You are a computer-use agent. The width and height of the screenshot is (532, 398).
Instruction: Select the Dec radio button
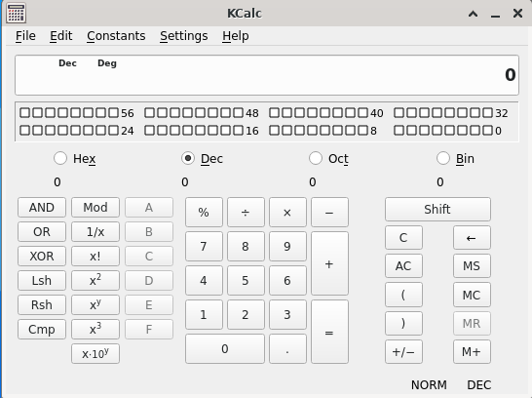(188, 158)
